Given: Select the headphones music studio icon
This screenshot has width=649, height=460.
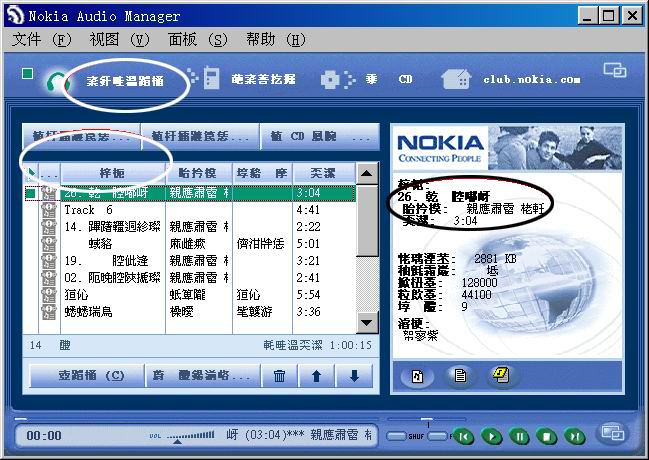Looking at the screenshot, I should point(57,81).
